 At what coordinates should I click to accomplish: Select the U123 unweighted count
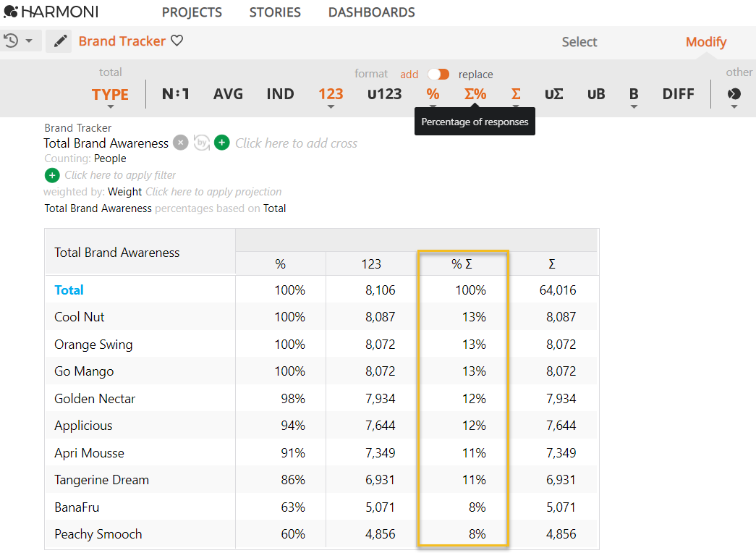[384, 94]
